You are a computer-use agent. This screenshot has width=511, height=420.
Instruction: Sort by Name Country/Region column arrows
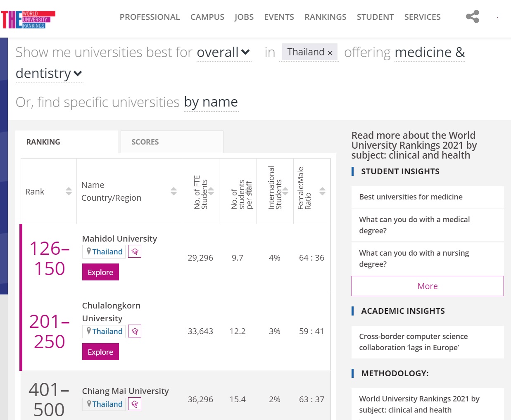tap(174, 191)
